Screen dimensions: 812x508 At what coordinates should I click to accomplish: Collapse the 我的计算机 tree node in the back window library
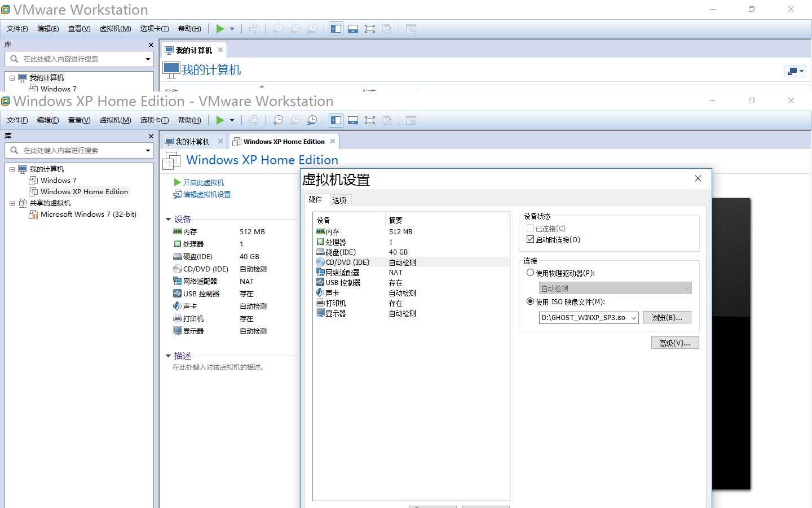[x=12, y=78]
